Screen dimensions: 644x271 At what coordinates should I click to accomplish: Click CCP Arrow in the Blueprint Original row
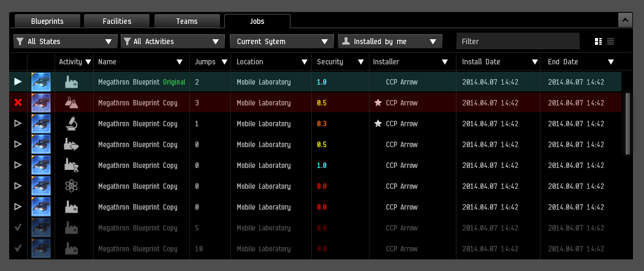coord(402,82)
